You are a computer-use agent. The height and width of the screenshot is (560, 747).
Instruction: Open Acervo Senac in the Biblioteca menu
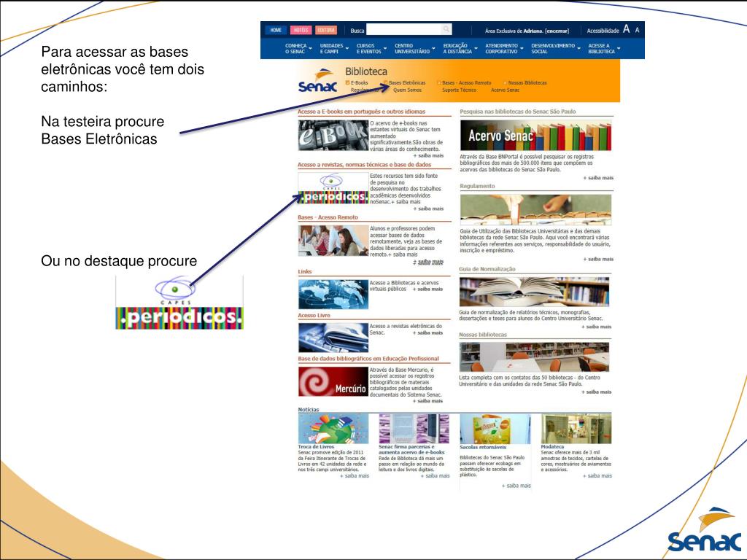505,90
